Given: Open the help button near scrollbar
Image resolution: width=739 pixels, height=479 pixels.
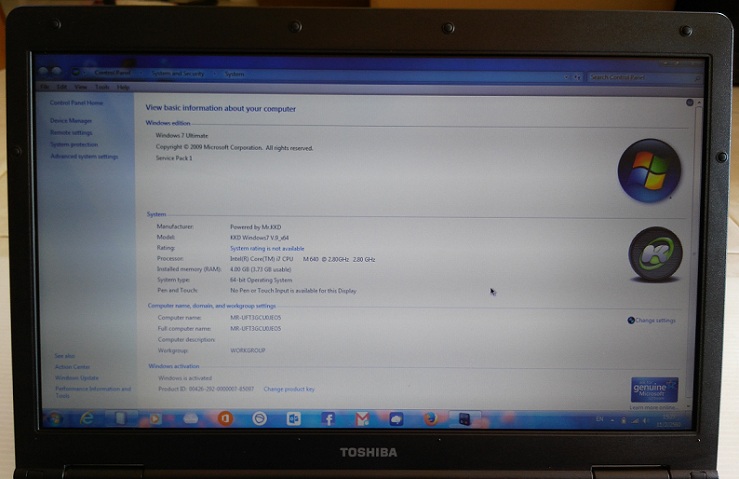Looking at the screenshot, I should point(690,102).
